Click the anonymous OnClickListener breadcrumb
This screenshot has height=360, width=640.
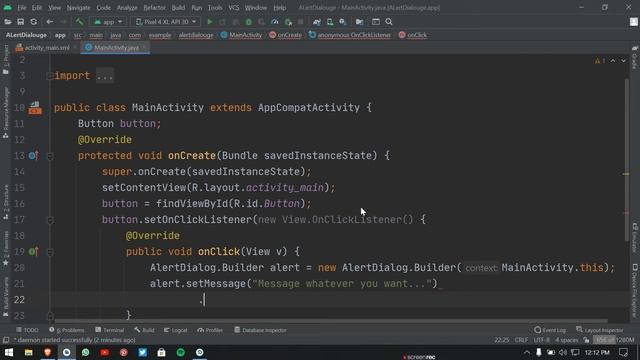(x=350, y=35)
